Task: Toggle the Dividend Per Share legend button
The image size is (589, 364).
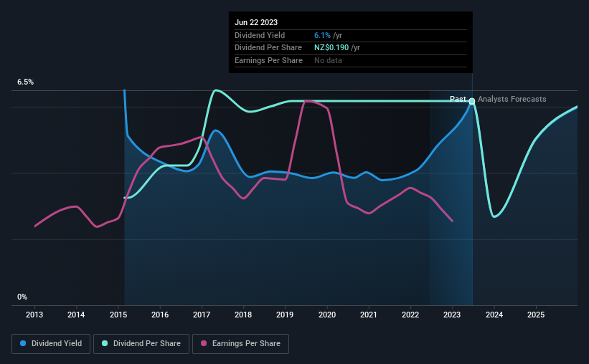Action: tap(141, 343)
